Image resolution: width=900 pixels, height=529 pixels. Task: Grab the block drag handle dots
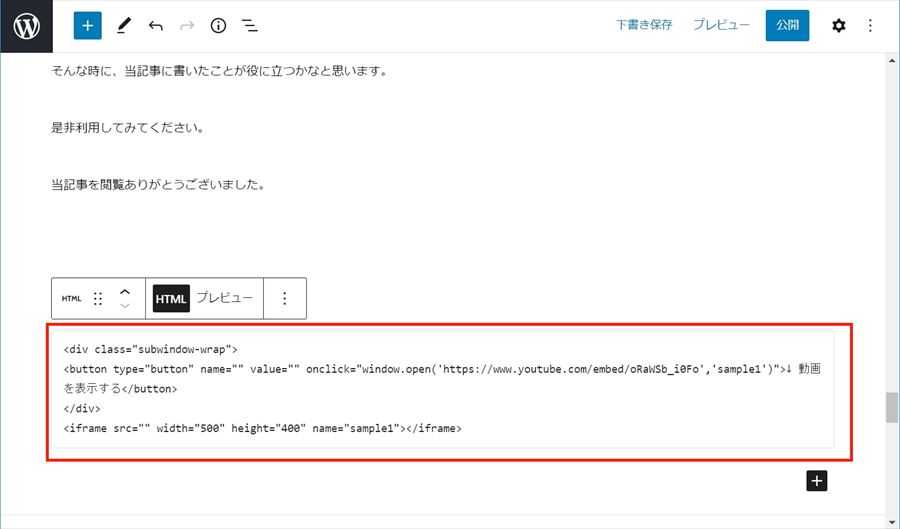coord(98,298)
